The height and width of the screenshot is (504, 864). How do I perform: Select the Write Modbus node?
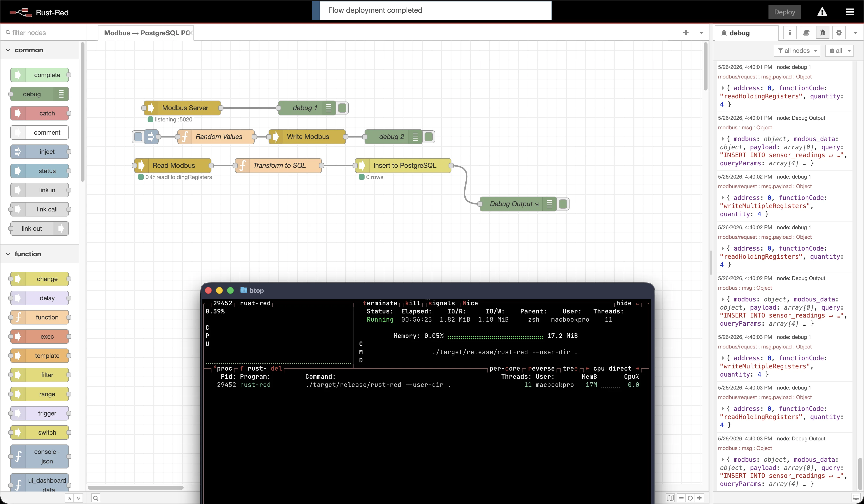pos(307,137)
